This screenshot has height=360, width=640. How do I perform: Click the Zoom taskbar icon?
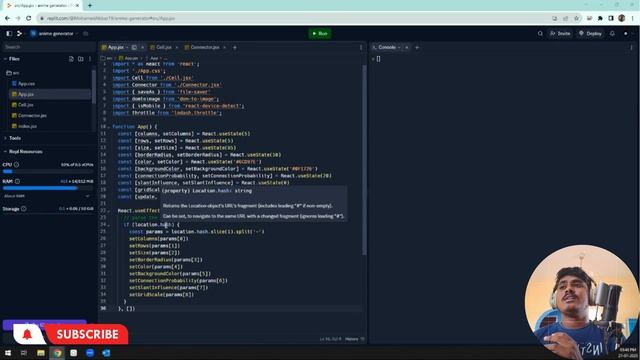pyautogui.click(x=90, y=353)
